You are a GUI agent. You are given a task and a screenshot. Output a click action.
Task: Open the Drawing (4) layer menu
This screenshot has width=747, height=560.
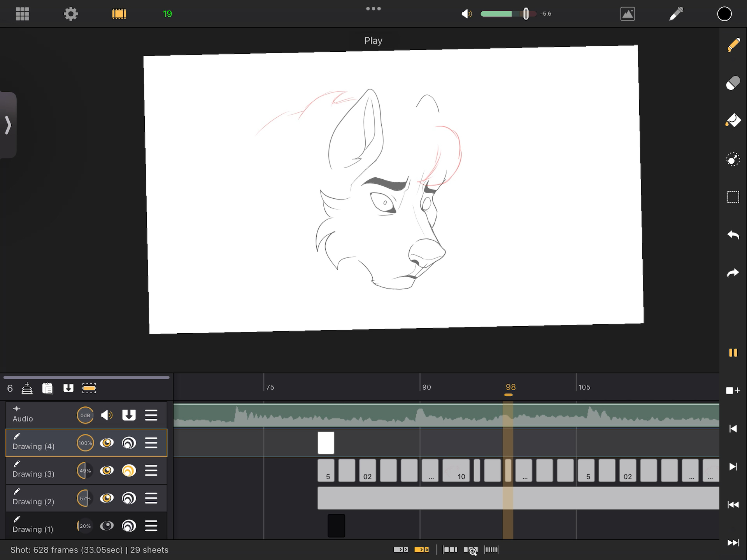[x=151, y=443]
